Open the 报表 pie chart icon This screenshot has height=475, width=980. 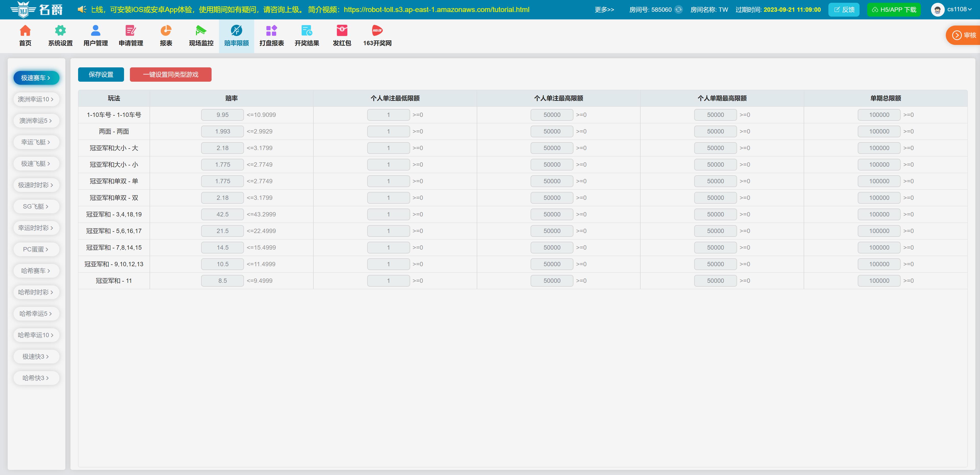166,31
